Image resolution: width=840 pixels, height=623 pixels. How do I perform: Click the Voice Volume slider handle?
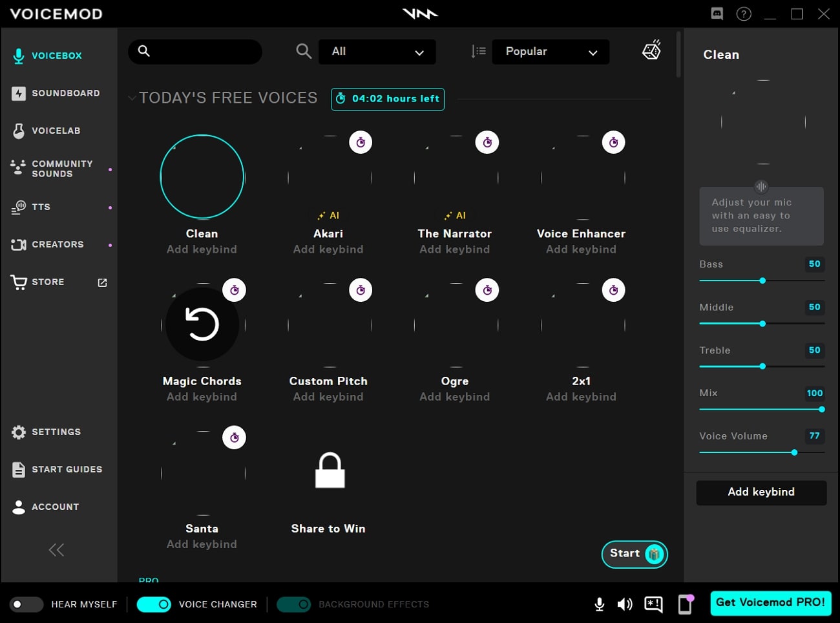click(x=794, y=452)
